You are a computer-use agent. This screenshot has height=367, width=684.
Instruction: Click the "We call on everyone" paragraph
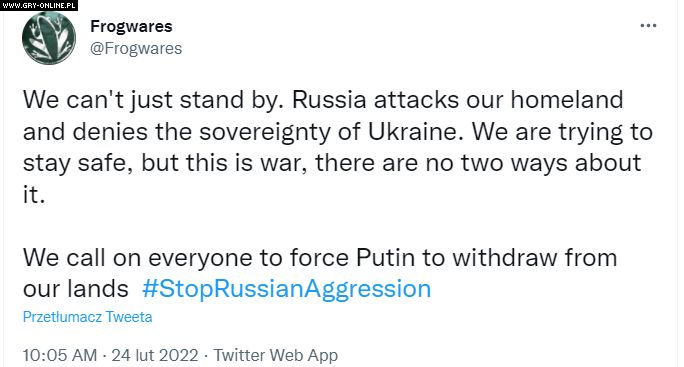pos(320,274)
